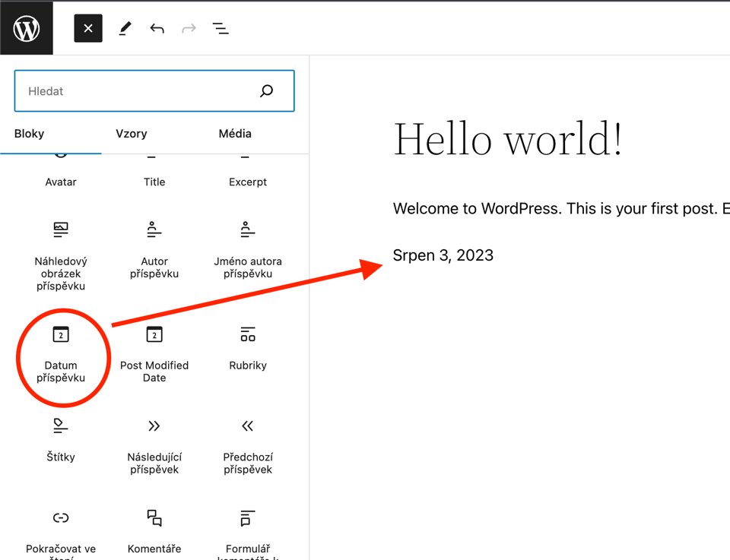The width and height of the screenshot is (730, 560).
Task: Open the document list view
Action: [x=221, y=28]
